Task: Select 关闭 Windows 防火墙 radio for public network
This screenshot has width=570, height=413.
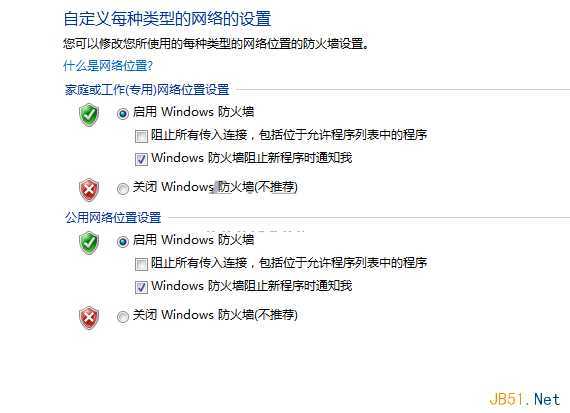Action: click(123, 317)
